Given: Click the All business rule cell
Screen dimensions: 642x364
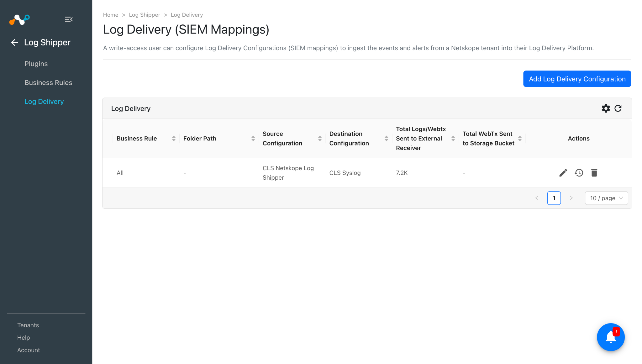Looking at the screenshot, I should pyautogui.click(x=120, y=173).
